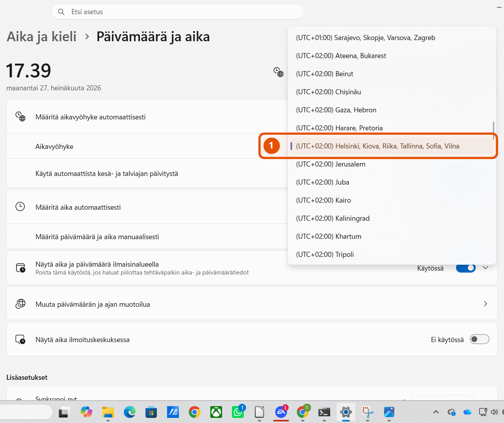Viewport: 504px width, 423px height.
Task: Choose (UTC+02:00) Khartum time zone
Action: (392, 236)
